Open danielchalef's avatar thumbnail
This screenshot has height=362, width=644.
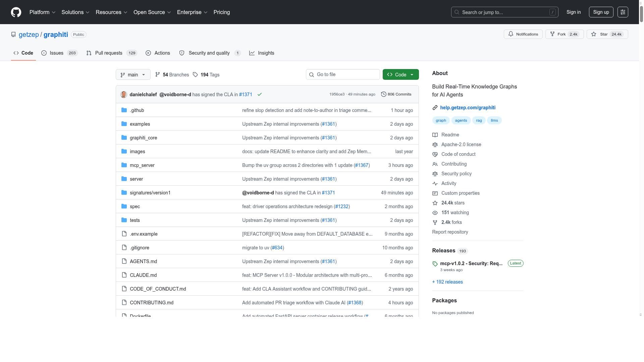[x=124, y=95]
